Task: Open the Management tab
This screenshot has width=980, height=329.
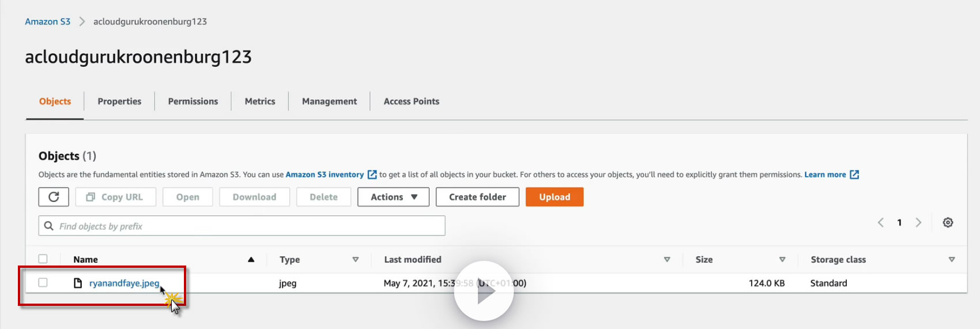Action: pyautogui.click(x=330, y=102)
